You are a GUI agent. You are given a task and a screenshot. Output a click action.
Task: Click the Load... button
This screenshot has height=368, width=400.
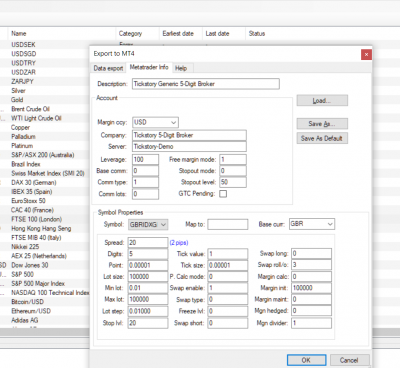pyautogui.click(x=322, y=100)
